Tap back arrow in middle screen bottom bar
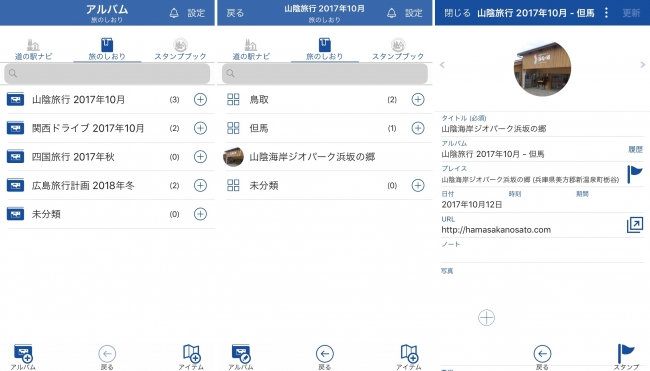The height and width of the screenshot is (371, 650). [325, 354]
